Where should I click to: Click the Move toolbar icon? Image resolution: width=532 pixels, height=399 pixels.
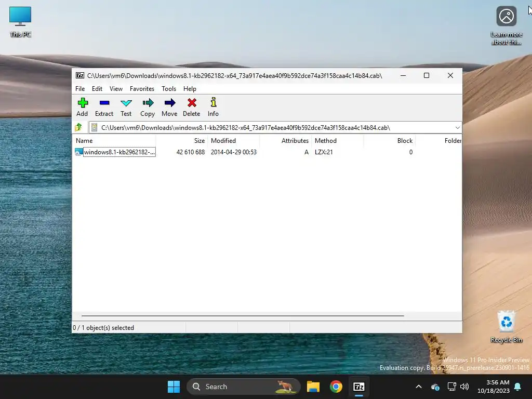tap(170, 103)
